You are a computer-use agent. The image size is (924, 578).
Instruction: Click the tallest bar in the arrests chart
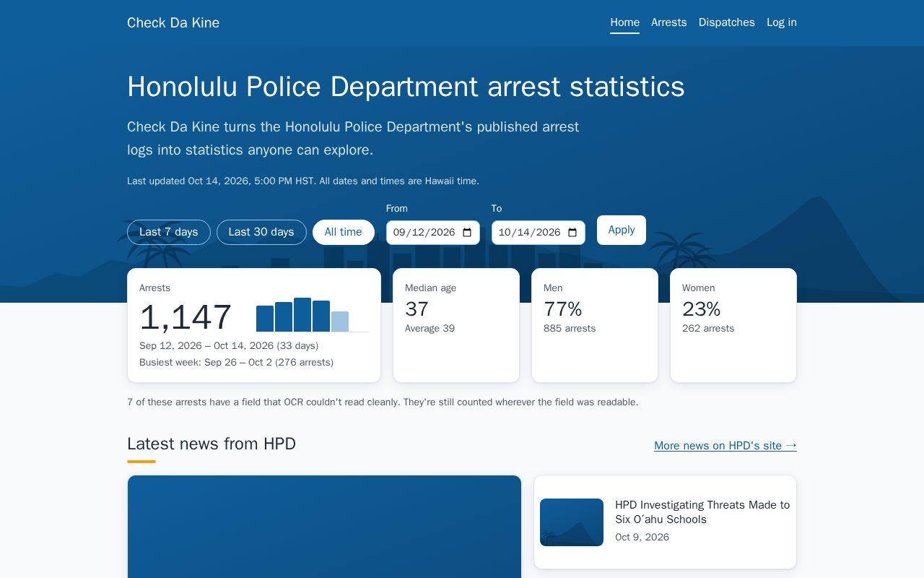(302, 314)
